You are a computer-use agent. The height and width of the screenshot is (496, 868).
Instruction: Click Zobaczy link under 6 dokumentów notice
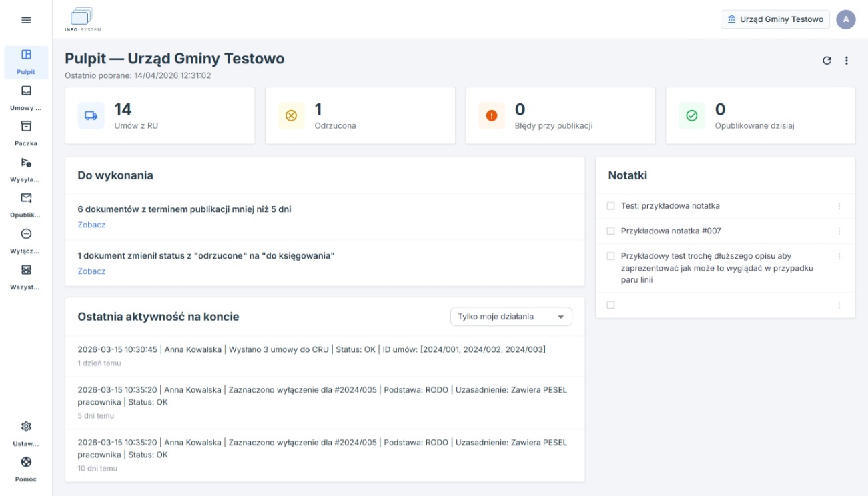91,225
